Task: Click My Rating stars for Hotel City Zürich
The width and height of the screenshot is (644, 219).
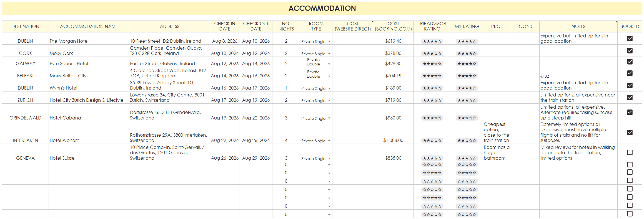Action: (467, 100)
